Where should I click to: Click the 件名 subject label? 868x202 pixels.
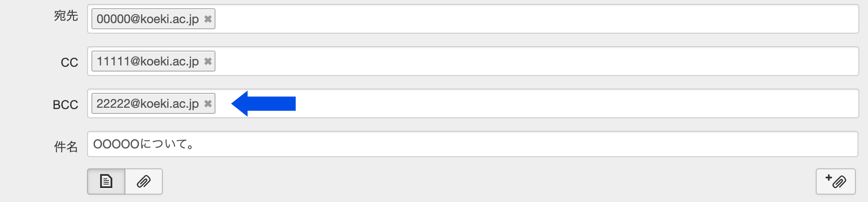66,147
